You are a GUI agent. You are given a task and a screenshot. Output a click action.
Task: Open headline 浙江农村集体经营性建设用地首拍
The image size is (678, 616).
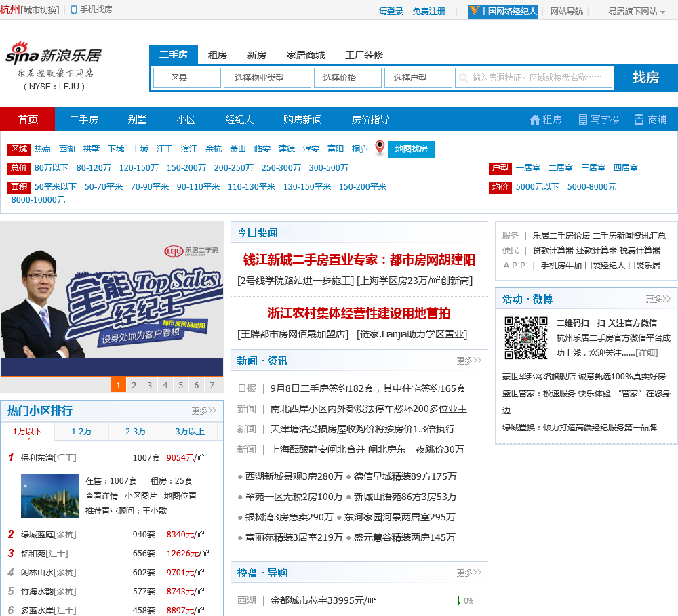359,313
